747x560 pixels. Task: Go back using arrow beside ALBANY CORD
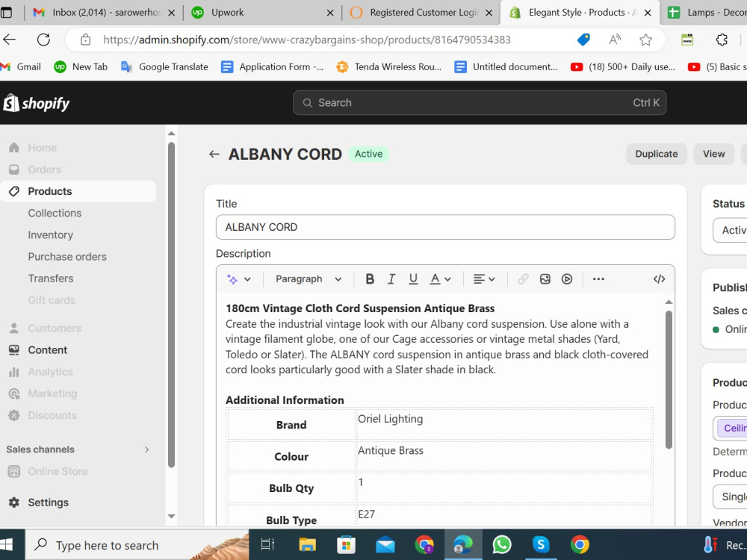click(x=214, y=154)
